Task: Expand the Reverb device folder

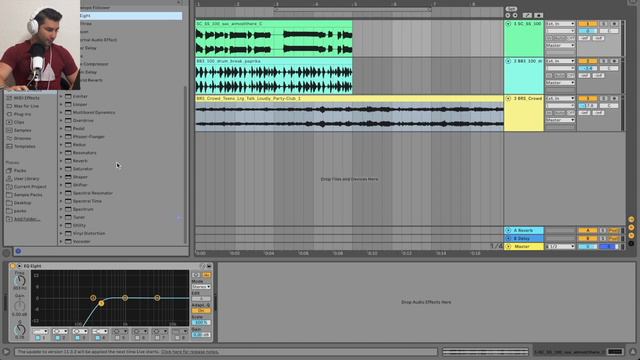Action: tap(61, 161)
